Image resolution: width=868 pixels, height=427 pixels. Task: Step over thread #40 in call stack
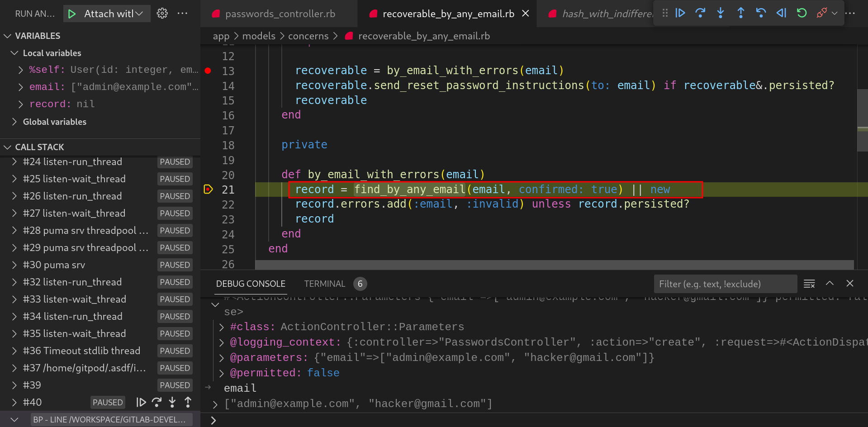click(157, 402)
